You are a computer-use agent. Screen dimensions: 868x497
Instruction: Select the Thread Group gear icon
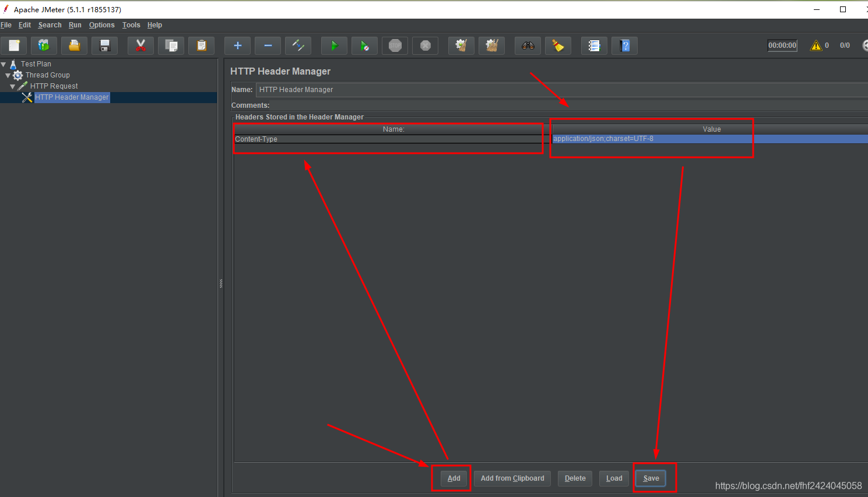pos(18,75)
